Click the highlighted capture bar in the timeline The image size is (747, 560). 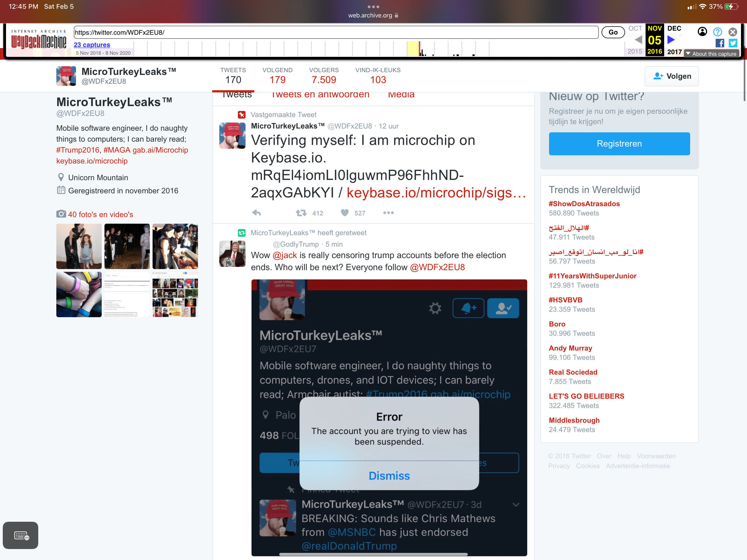pos(414,48)
